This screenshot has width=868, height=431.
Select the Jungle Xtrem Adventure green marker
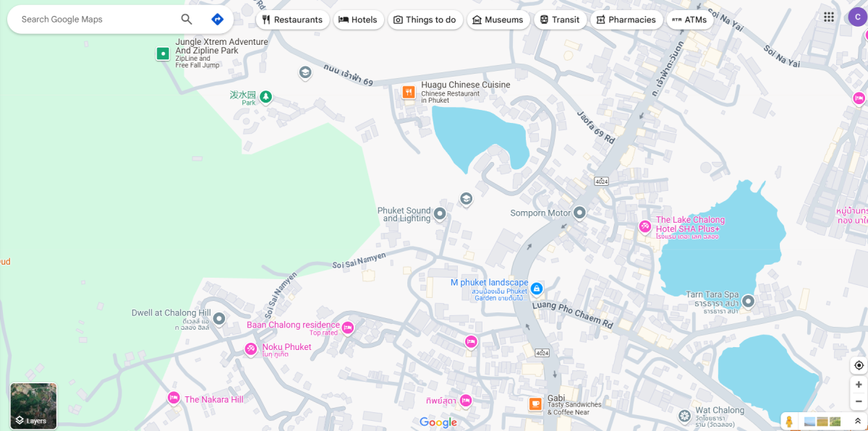163,54
